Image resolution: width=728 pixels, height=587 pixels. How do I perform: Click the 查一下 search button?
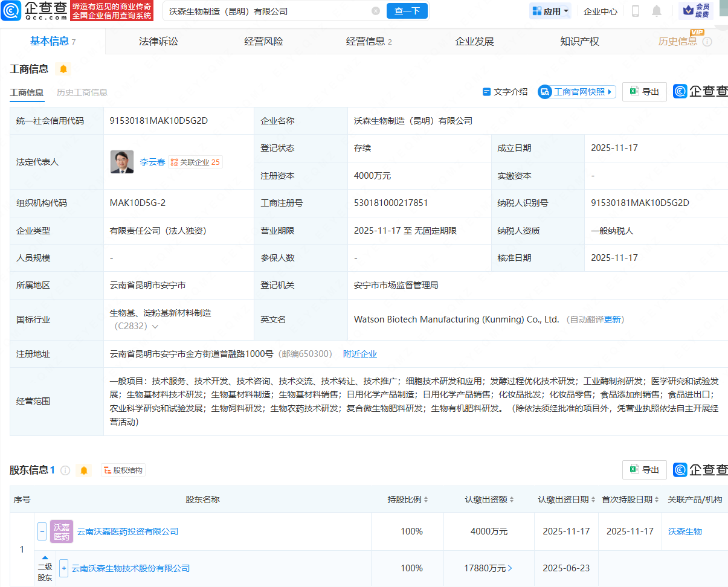(407, 11)
